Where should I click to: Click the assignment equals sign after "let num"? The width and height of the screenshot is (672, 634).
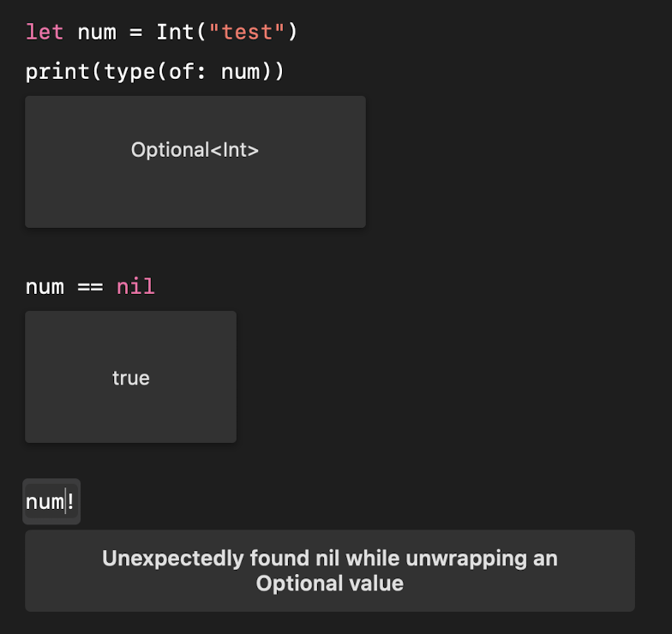click(136, 33)
